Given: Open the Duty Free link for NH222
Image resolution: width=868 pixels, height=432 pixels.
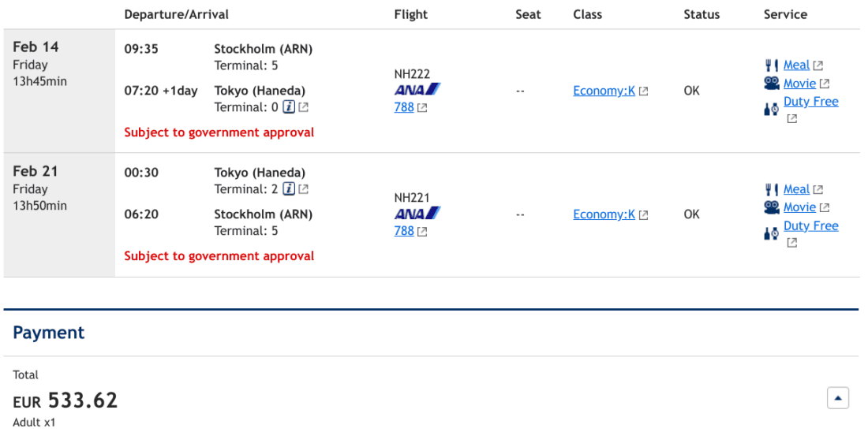Looking at the screenshot, I should tap(810, 102).
